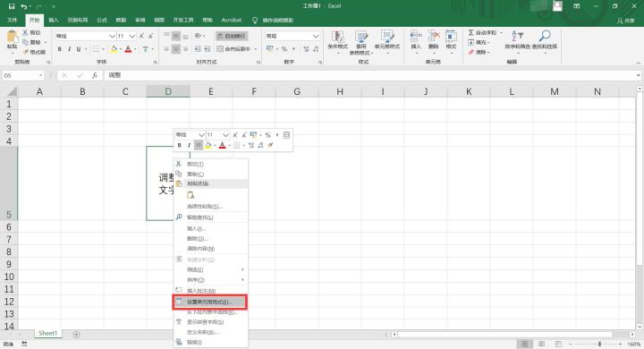Click the Paste clipboard icon in ribbon
This screenshot has width=644, height=349.
click(13, 37)
